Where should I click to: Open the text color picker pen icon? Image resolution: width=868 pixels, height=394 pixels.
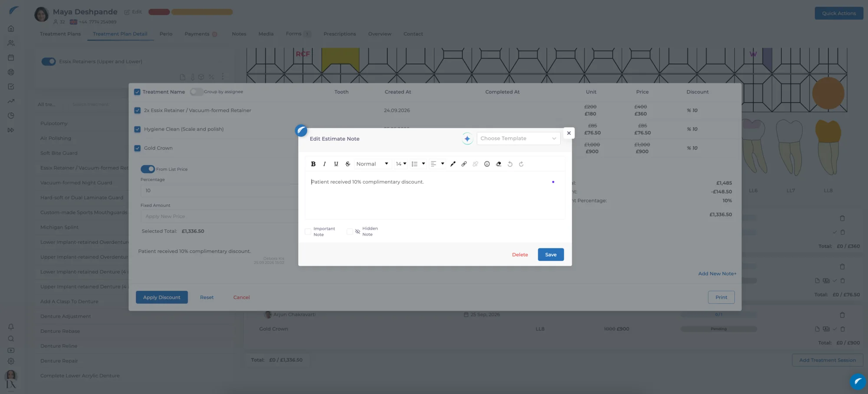tap(453, 164)
